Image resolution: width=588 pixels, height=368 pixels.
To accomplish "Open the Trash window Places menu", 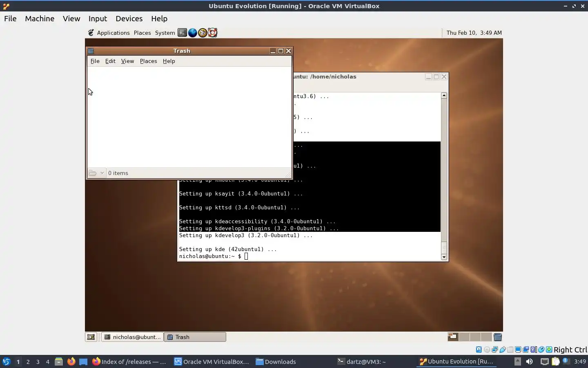I will pos(148,61).
